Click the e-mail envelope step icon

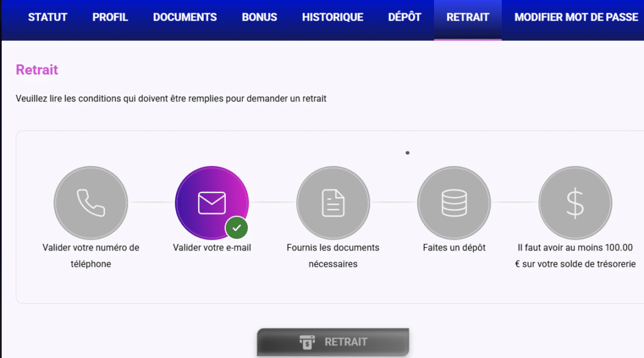pyautogui.click(x=212, y=203)
